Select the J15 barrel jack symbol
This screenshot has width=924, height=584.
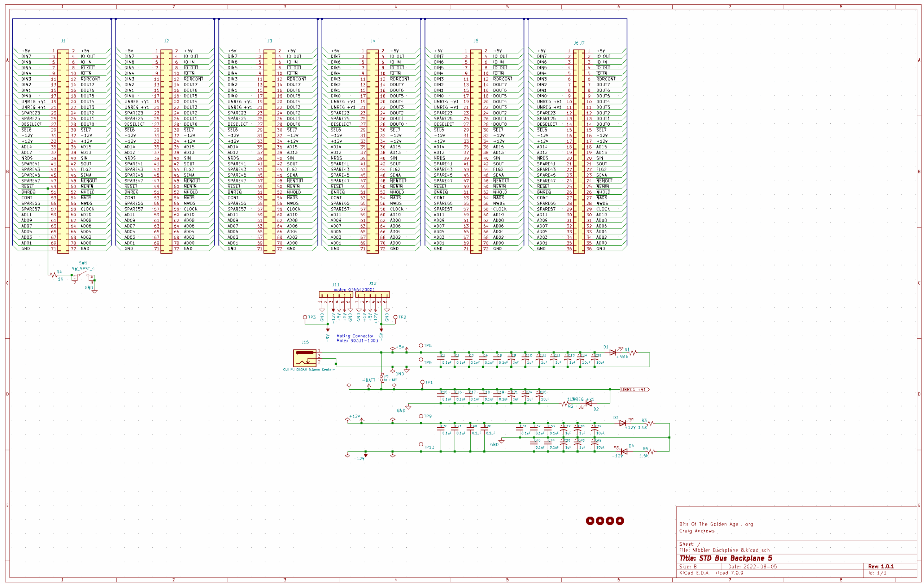[305, 358]
